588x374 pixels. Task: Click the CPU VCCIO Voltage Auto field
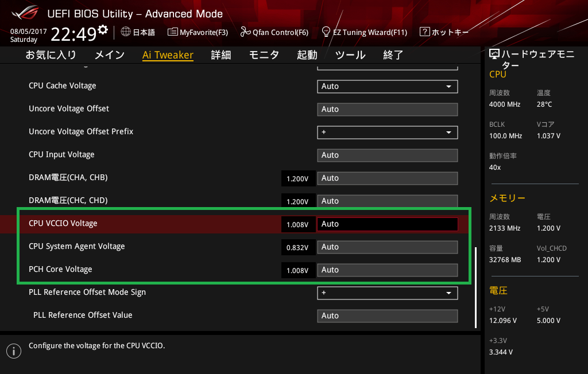click(x=388, y=224)
